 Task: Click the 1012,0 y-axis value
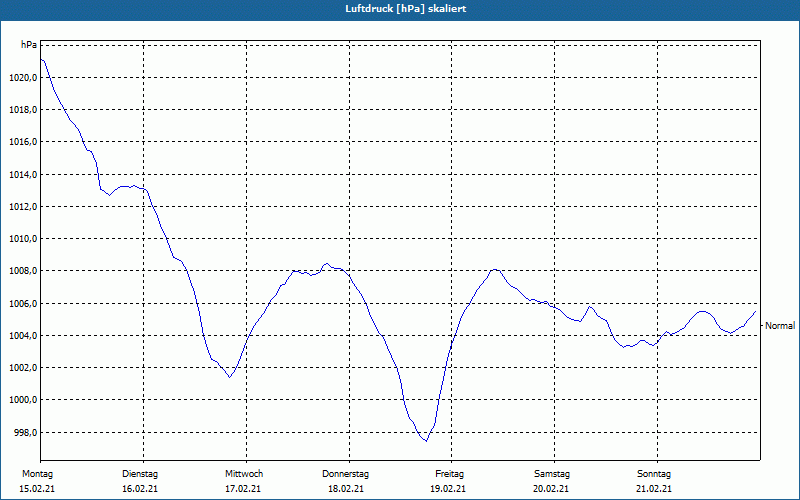tap(23, 207)
